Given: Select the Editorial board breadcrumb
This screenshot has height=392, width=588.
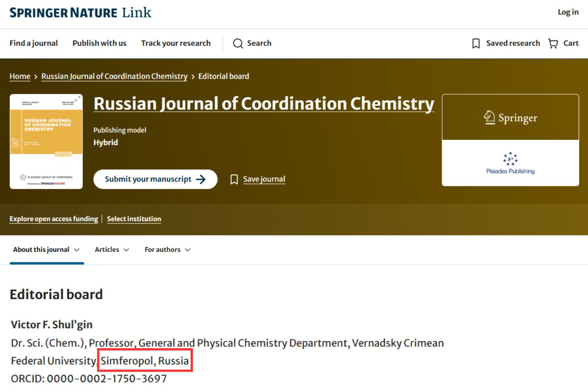Looking at the screenshot, I should click(x=224, y=76).
